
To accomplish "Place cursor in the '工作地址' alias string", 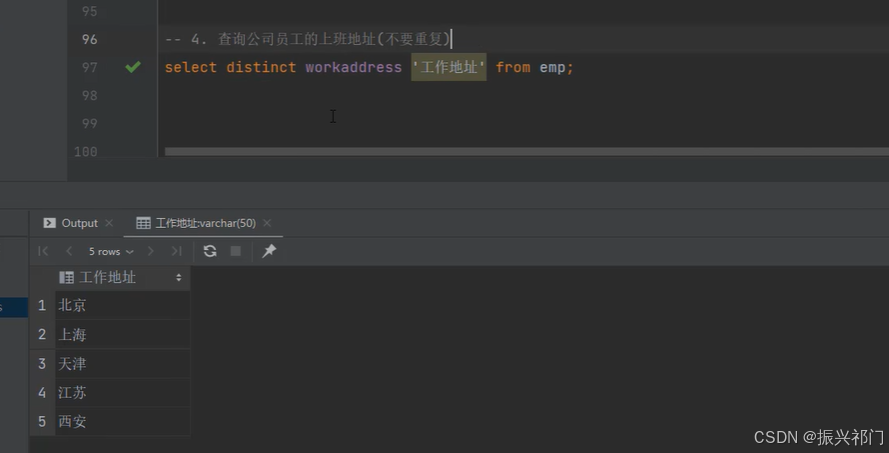I will coord(448,67).
